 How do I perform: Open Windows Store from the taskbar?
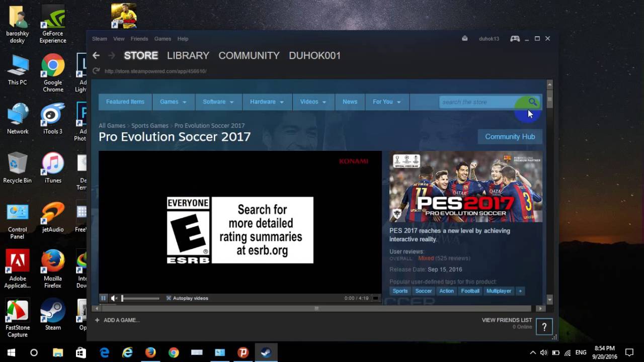[x=81, y=352]
